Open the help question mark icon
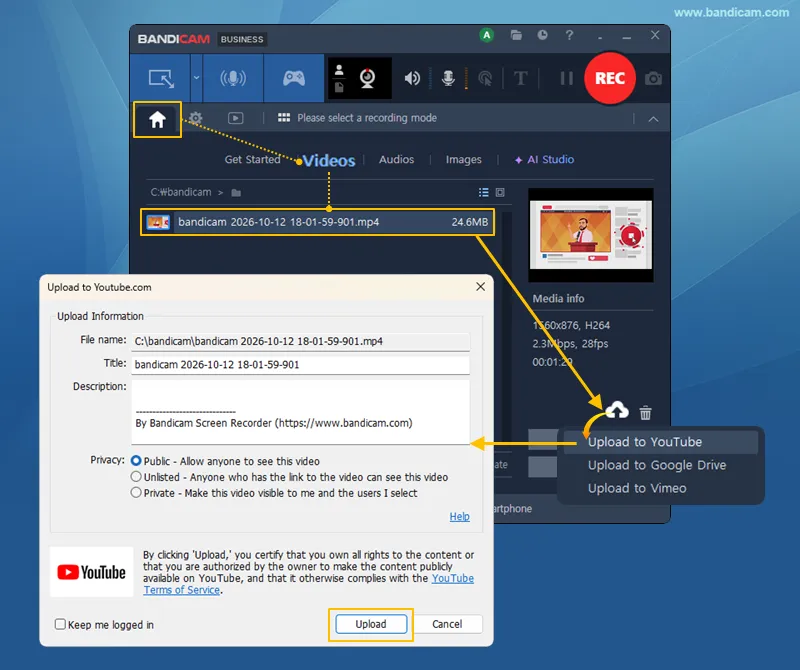 569,35
